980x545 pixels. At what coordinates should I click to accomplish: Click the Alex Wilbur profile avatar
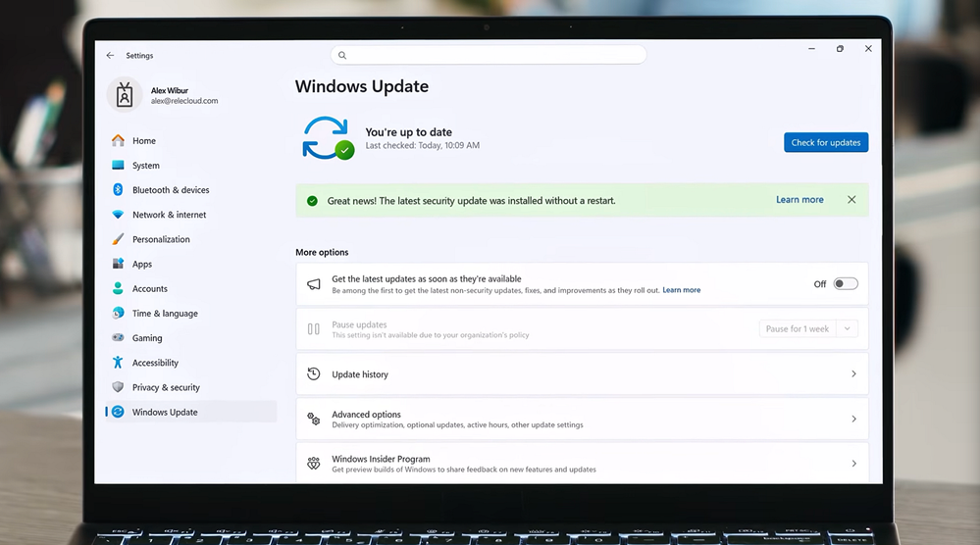[x=125, y=95]
